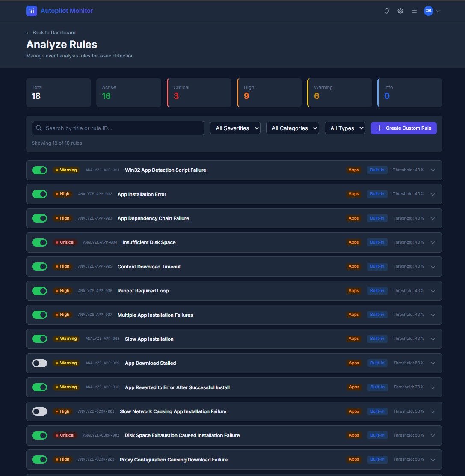This screenshot has width=465, height=476.
Task: Open settings via the gear icon
Action: point(400,11)
